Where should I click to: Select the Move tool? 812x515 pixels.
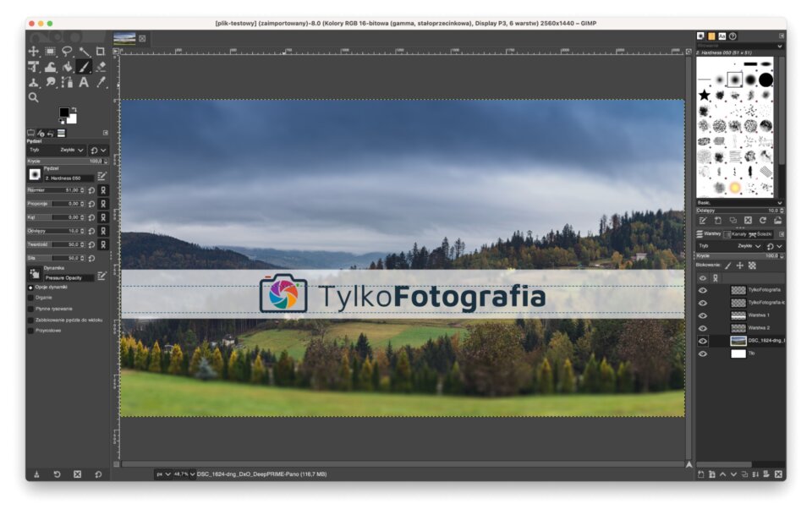click(x=31, y=51)
